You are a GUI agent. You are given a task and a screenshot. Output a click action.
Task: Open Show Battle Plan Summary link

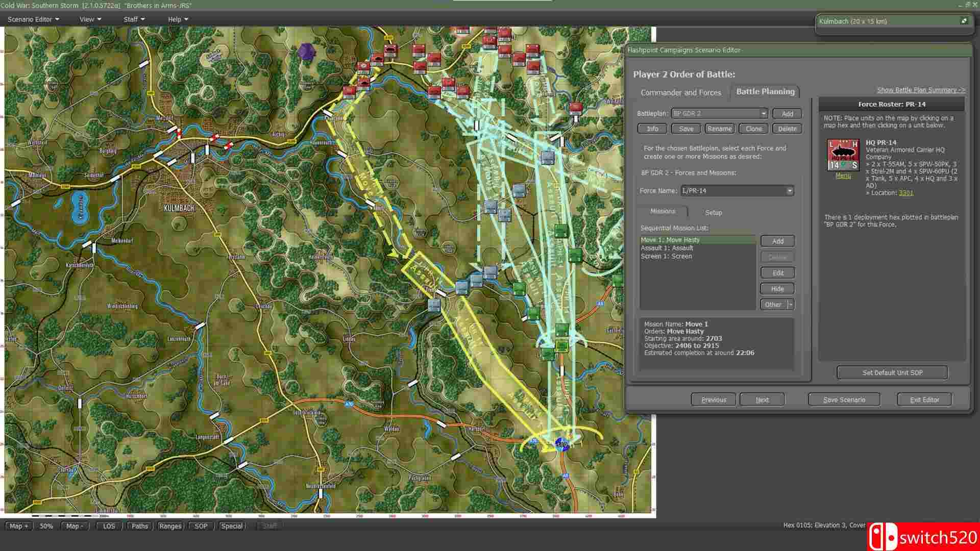click(x=920, y=90)
